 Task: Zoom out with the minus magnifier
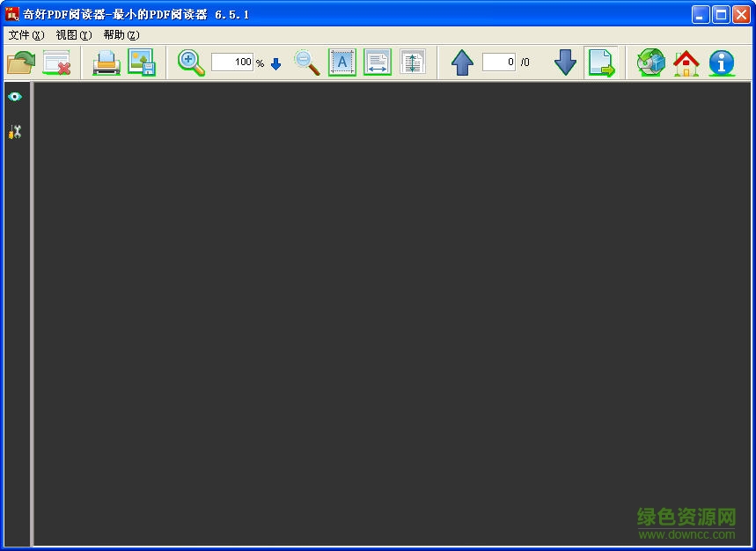[x=306, y=62]
